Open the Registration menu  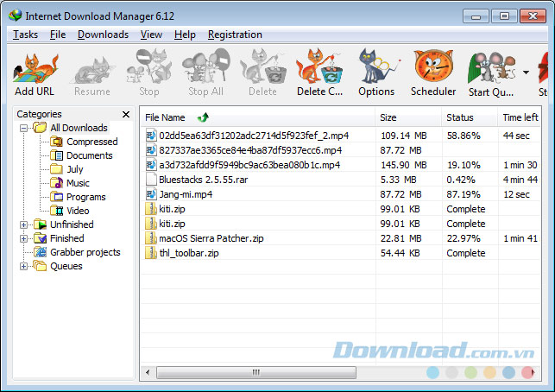point(235,35)
